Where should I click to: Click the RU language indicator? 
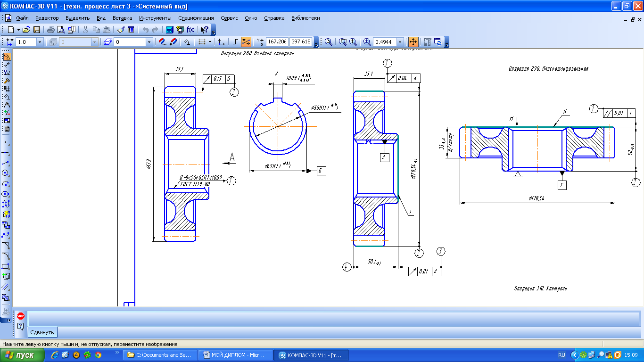click(561, 355)
